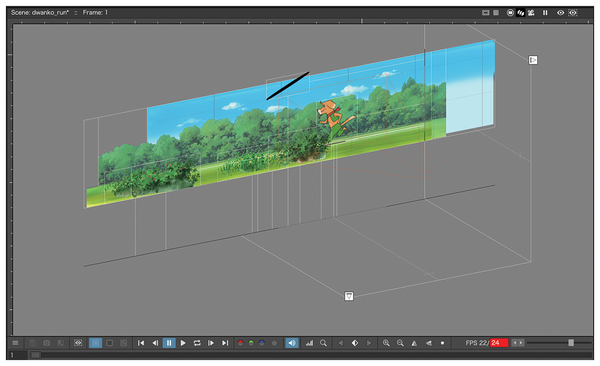This screenshot has height=366, width=600.
Task: Go to next key with right arrow
Action: click(368, 343)
